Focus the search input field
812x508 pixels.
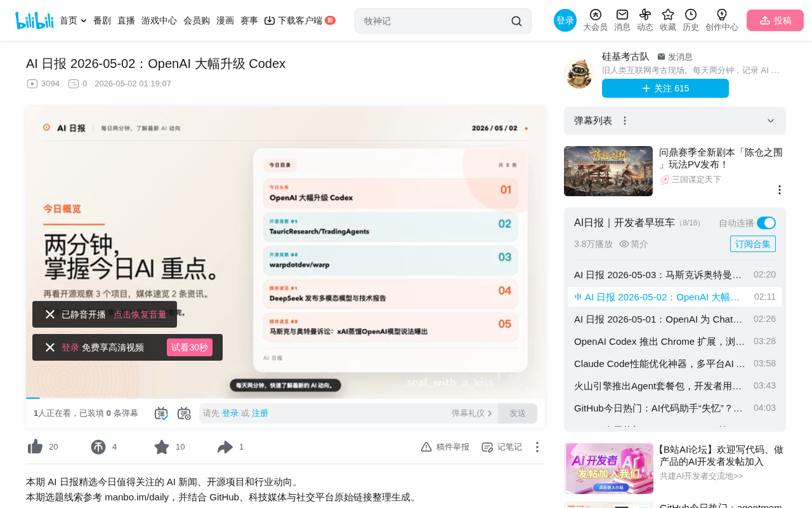pos(435,21)
